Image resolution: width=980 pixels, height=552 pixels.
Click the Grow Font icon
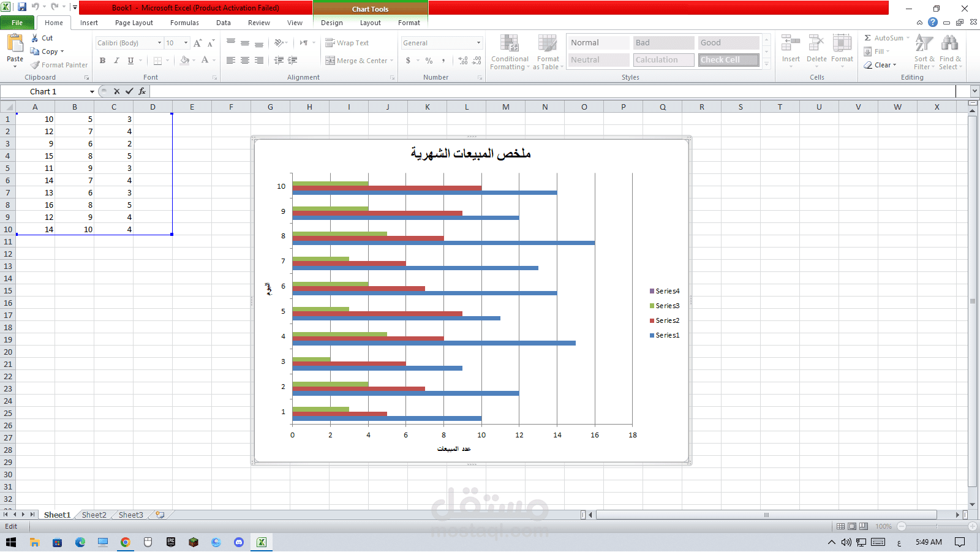click(197, 43)
